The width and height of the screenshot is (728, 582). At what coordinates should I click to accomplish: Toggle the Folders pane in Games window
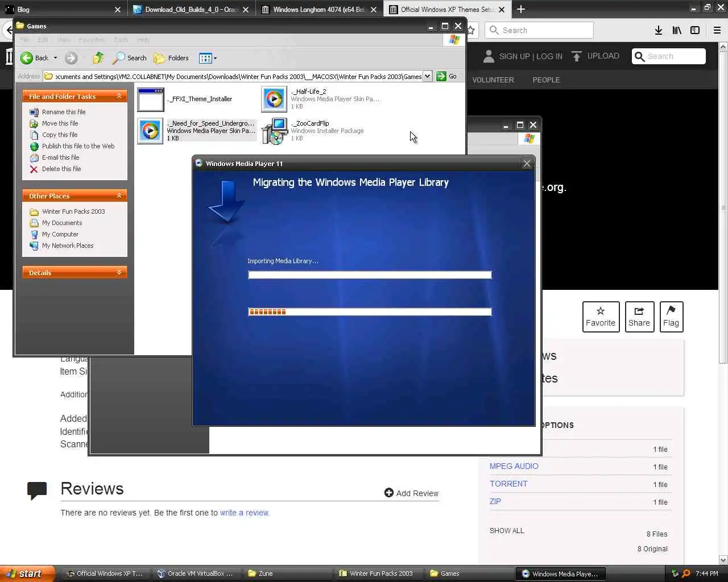pyautogui.click(x=171, y=58)
